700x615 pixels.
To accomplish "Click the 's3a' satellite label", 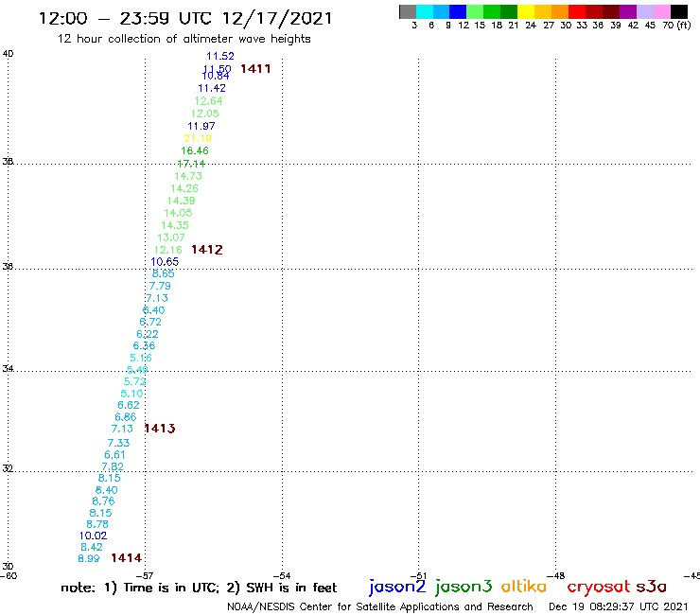I will (652, 587).
